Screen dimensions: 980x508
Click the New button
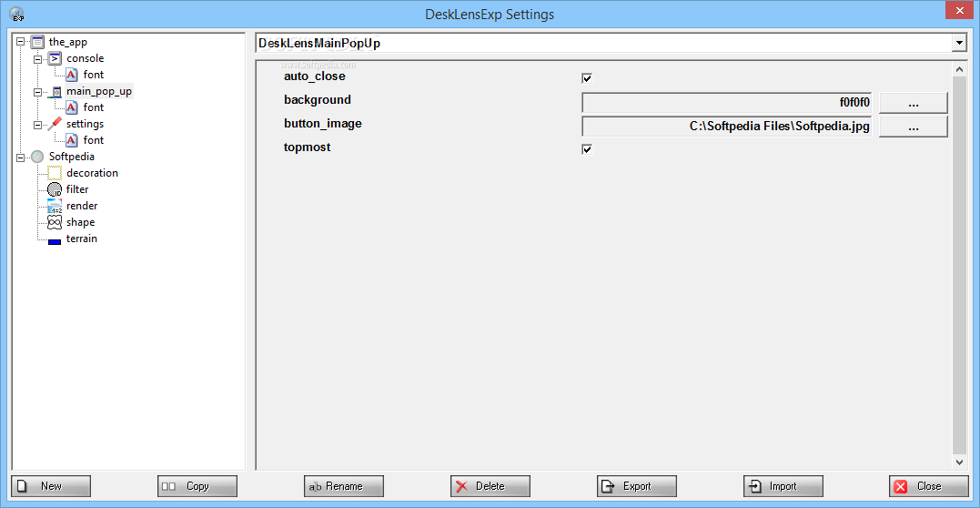(51, 486)
